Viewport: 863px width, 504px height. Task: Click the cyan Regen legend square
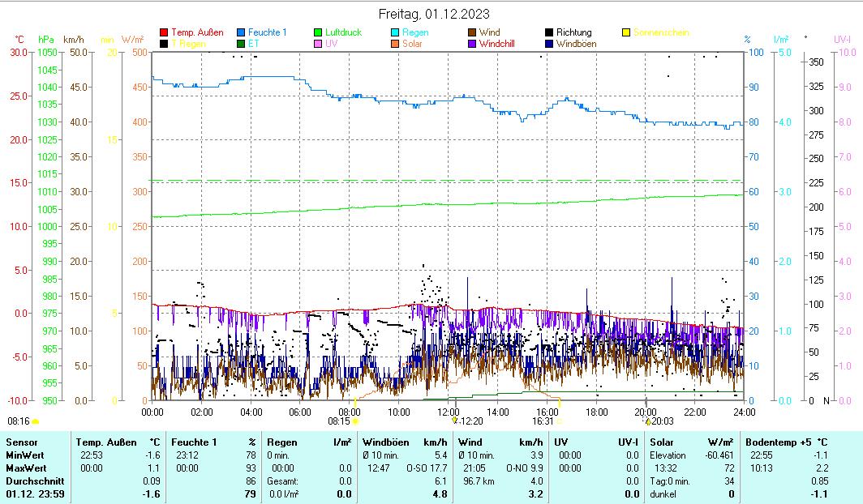tap(395, 32)
